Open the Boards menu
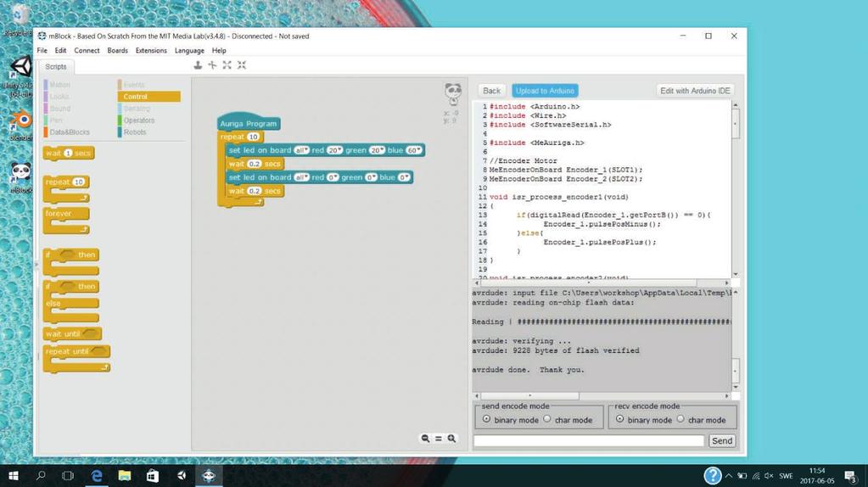 (117, 50)
